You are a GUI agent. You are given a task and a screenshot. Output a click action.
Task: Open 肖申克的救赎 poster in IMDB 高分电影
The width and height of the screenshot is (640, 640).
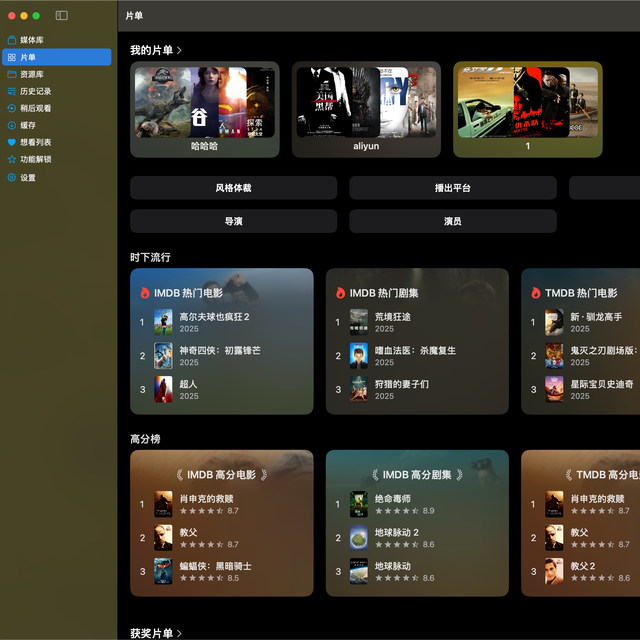click(x=163, y=504)
